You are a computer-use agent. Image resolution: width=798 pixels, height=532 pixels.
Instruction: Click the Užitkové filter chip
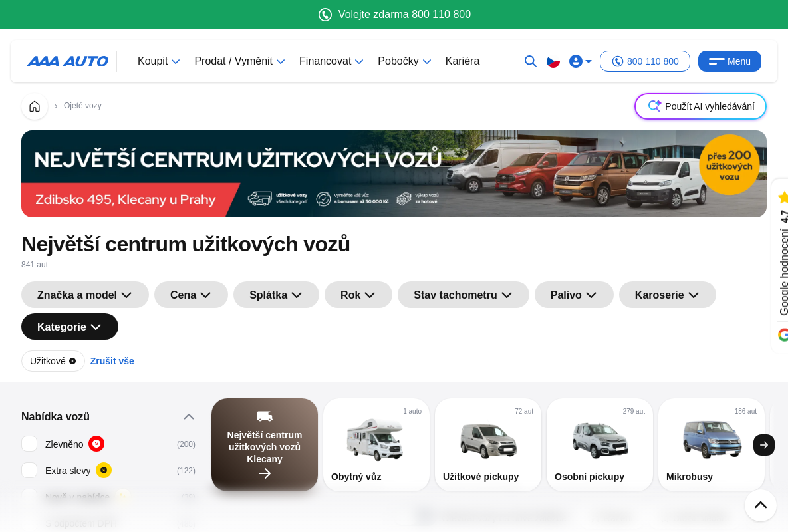(53, 361)
